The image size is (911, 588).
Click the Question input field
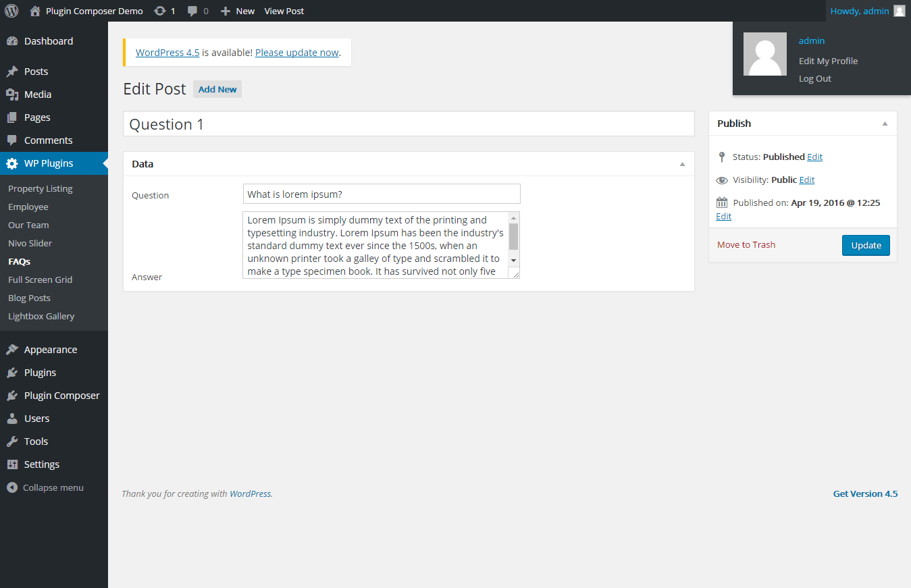click(x=382, y=194)
